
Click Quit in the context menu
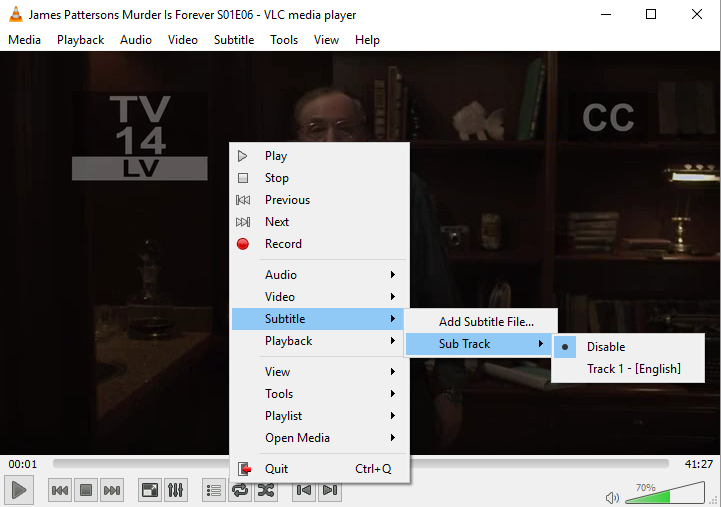click(276, 469)
